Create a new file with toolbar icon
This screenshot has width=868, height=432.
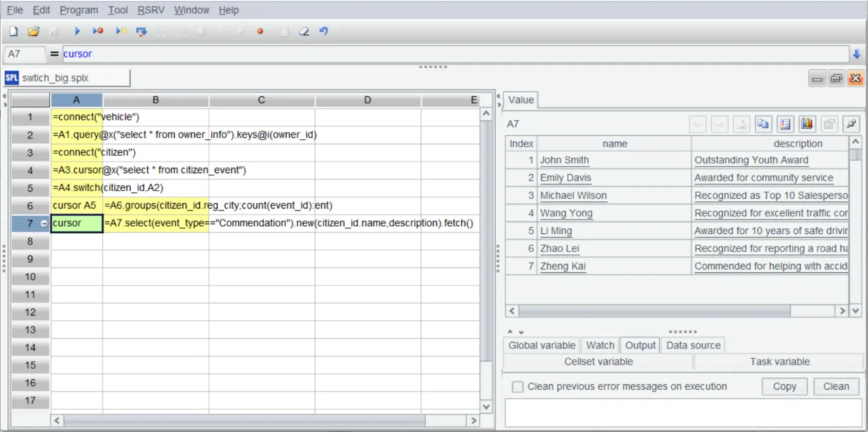(13, 31)
